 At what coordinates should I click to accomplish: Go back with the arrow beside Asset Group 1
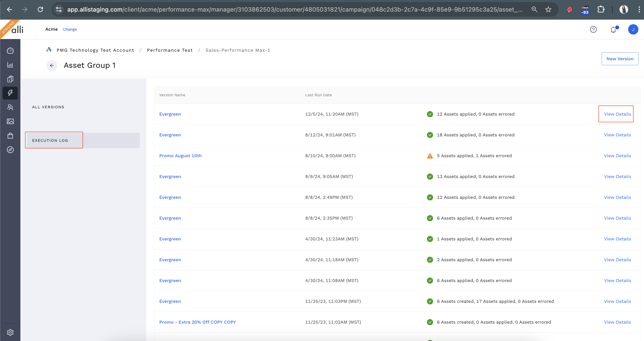52,65
